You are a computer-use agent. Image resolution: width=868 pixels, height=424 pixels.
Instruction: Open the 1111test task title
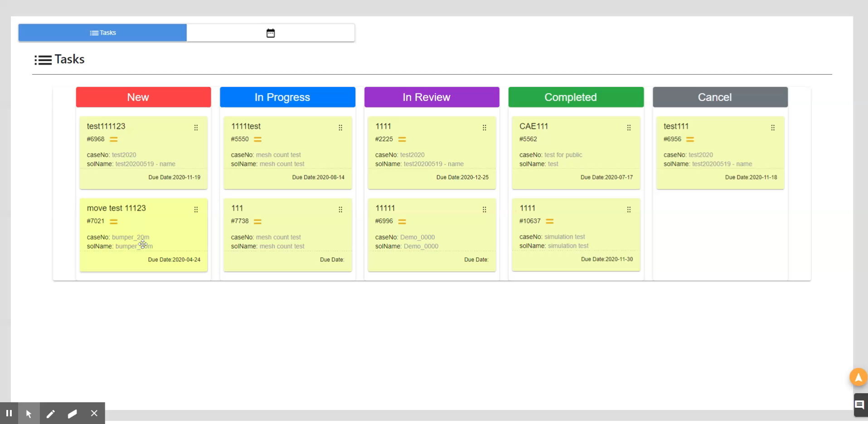tap(246, 126)
